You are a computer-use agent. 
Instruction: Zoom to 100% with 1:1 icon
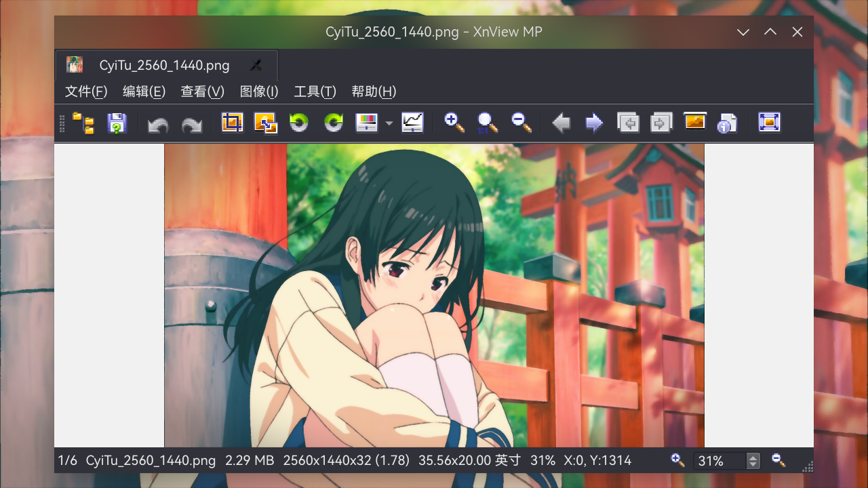pos(487,123)
